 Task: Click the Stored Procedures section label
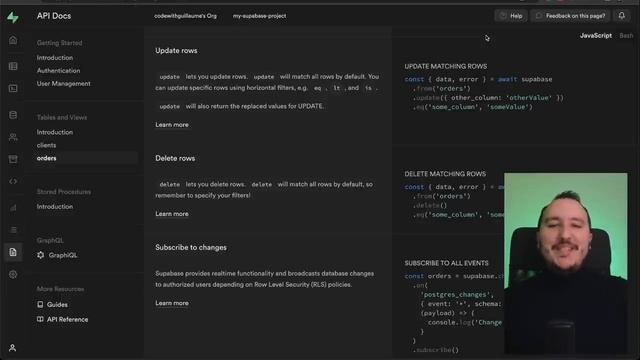pos(64,192)
